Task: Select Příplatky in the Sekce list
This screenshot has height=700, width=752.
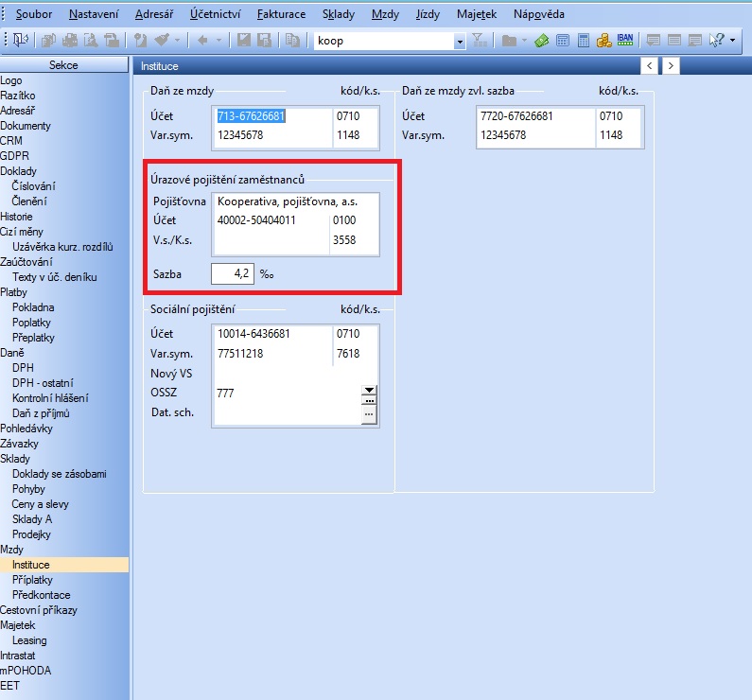Action: (x=32, y=580)
